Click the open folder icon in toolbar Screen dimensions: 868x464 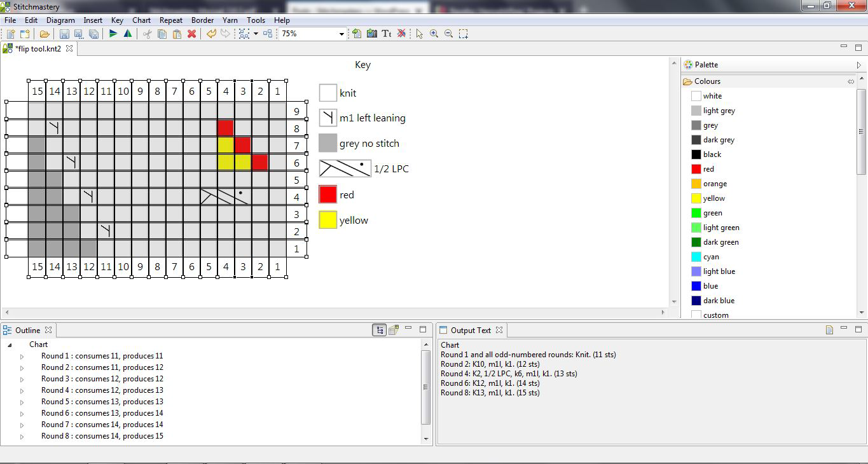click(x=45, y=34)
